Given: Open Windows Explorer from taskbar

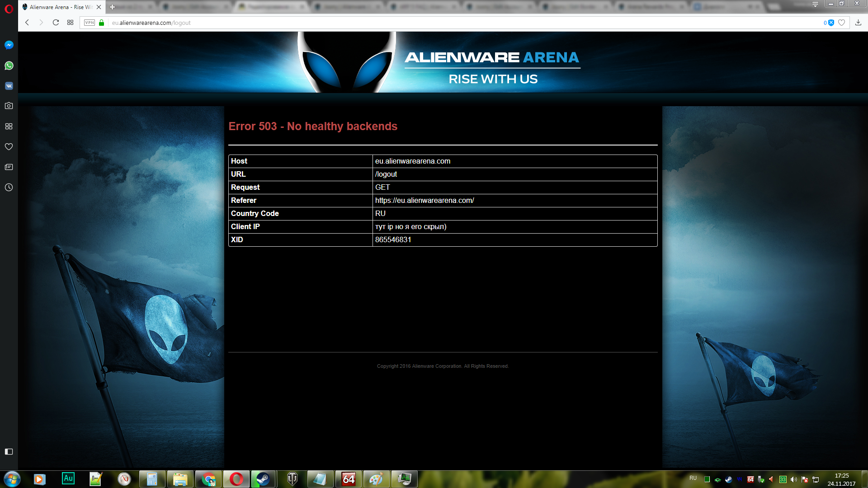Looking at the screenshot, I should click(180, 479).
